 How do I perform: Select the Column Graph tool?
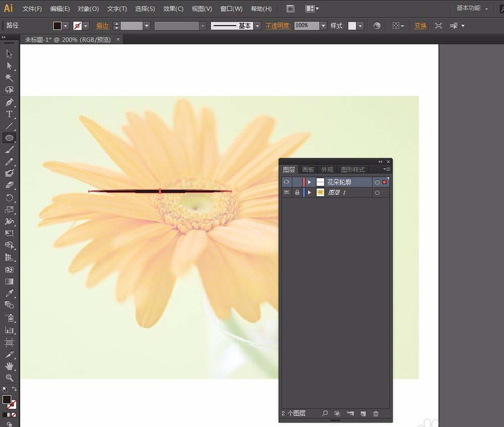9,330
